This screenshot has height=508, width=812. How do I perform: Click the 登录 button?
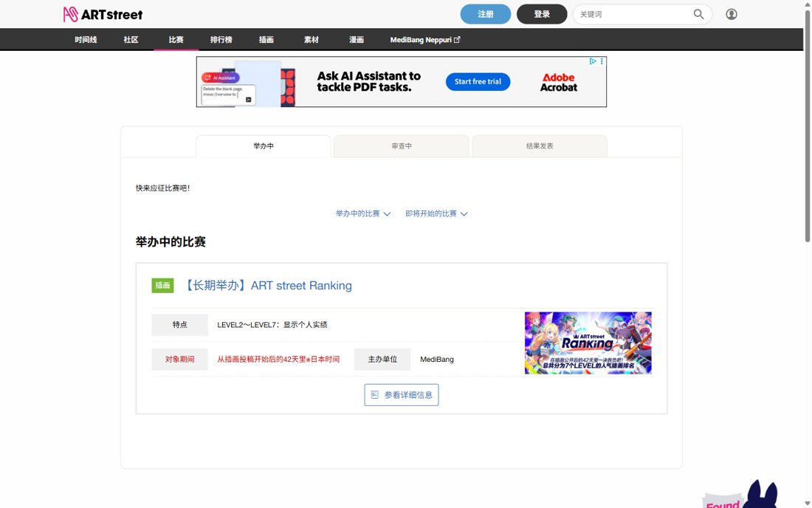(x=542, y=14)
